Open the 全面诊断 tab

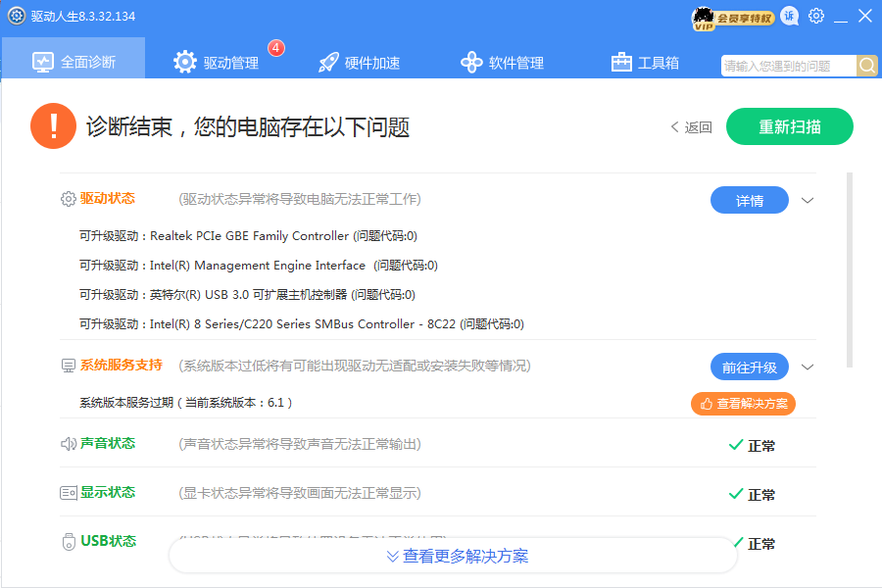pos(73,58)
